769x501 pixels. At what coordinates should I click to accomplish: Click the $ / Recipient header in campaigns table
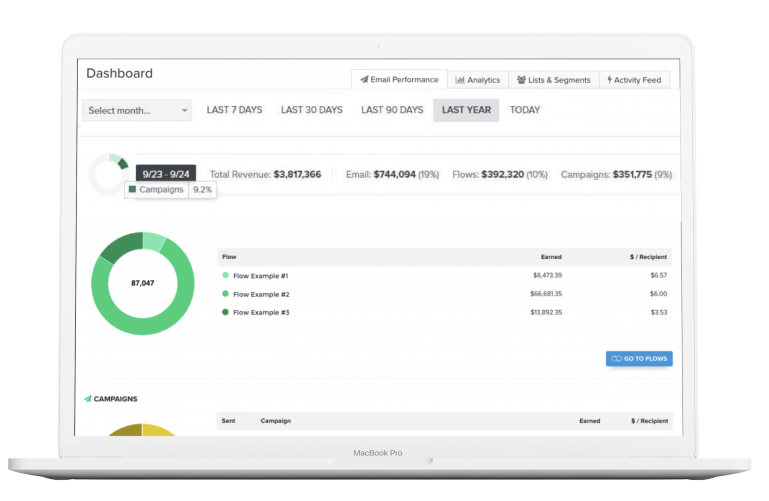[649, 421]
